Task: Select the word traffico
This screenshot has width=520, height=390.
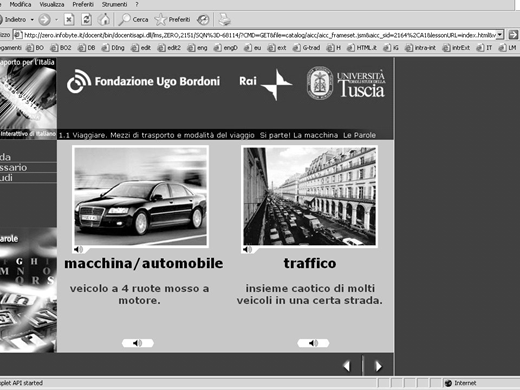Action: pos(310,263)
